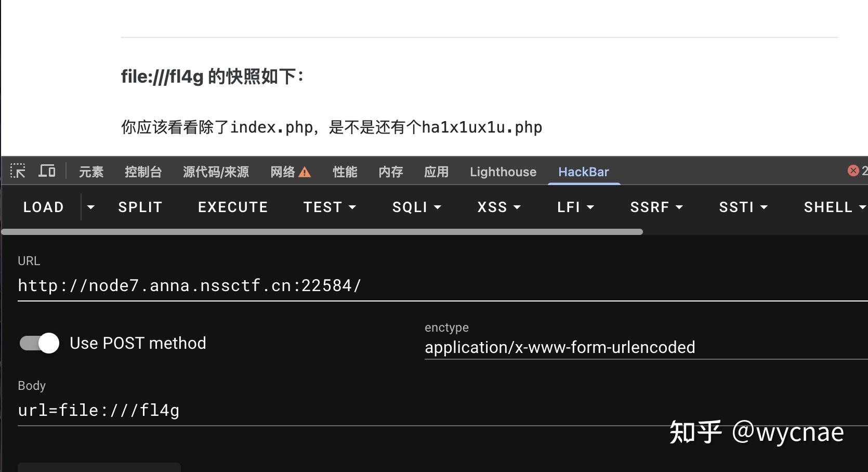The height and width of the screenshot is (472, 868).
Task: Open the SSTI dropdown
Action: [x=765, y=207]
